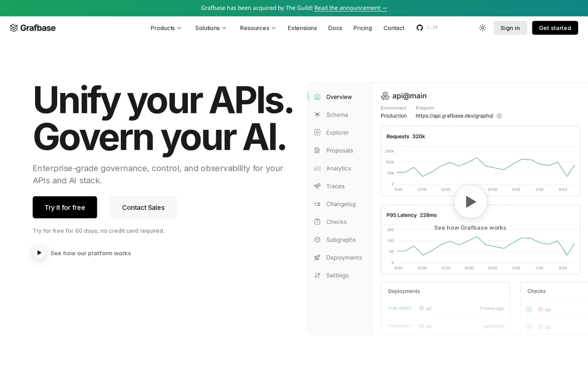This screenshot has height=368, width=588.
Task: Click the Traces telescope icon
Action: coord(317,186)
